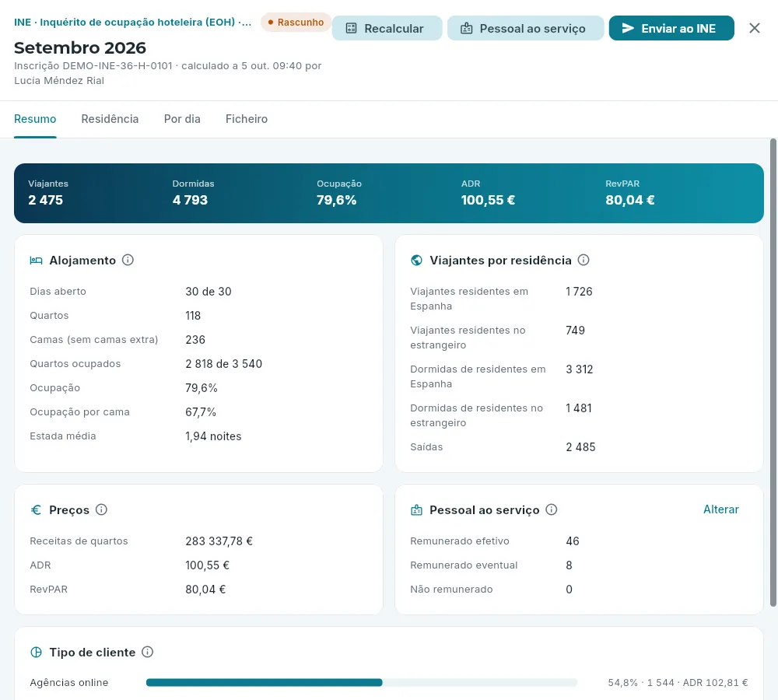
Task: Switch to the Residência tab
Action: coord(110,119)
